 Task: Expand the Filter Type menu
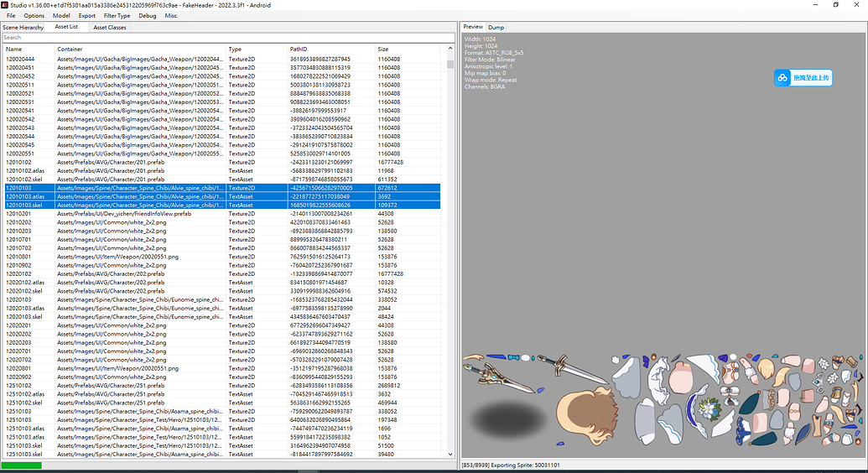pyautogui.click(x=117, y=16)
